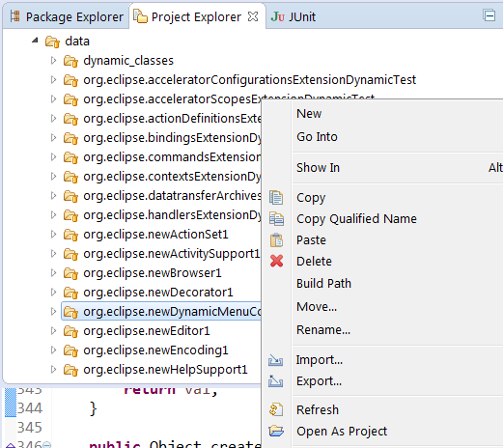The image size is (503, 448).
Task: Expand the dynamic_classes folder
Action: pyautogui.click(x=53, y=61)
